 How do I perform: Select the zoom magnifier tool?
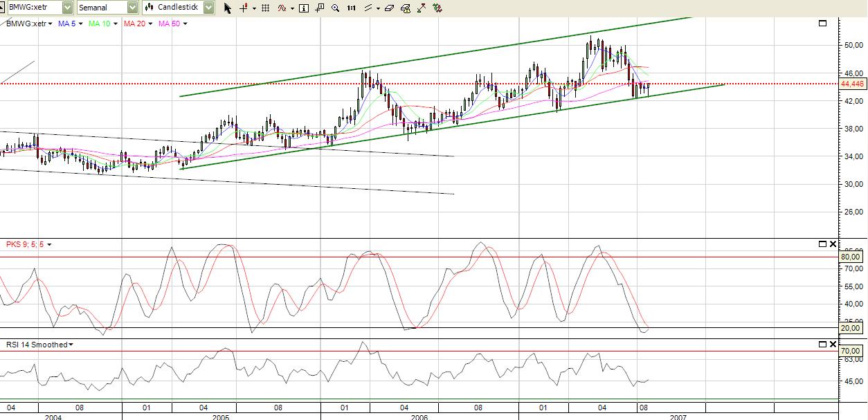335,8
